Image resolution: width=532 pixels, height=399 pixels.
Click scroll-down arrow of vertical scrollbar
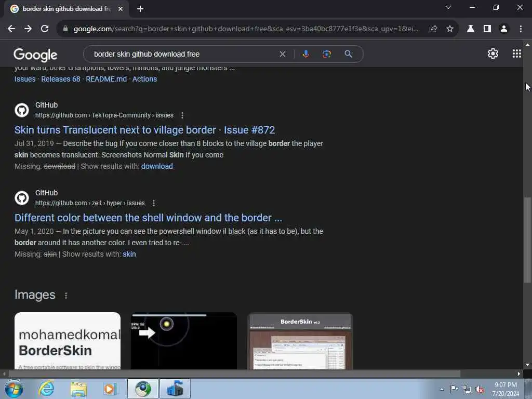527,365
